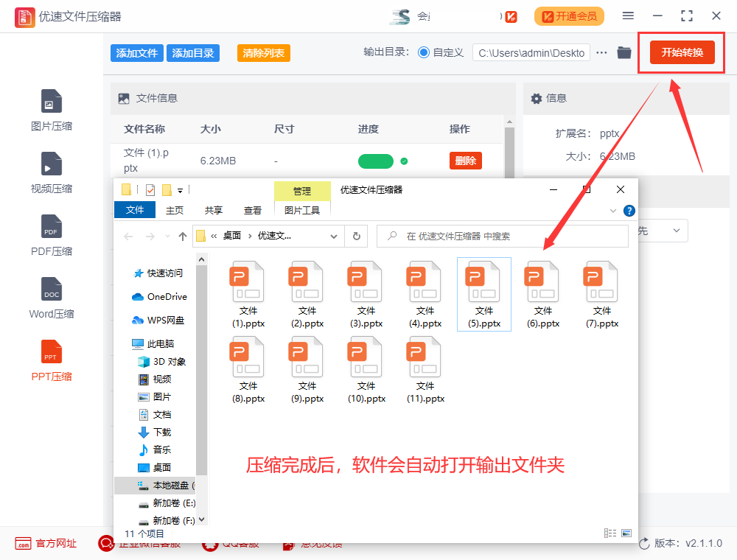Open the 主页 tab in Explorer ribbon
This screenshot has height=560, width=737.
click(175, 210)
